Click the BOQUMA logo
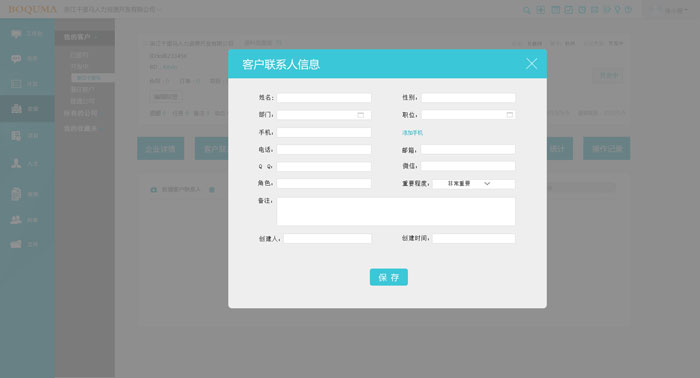The height and width of the screenshot is (378, 700). pos(33,9)
